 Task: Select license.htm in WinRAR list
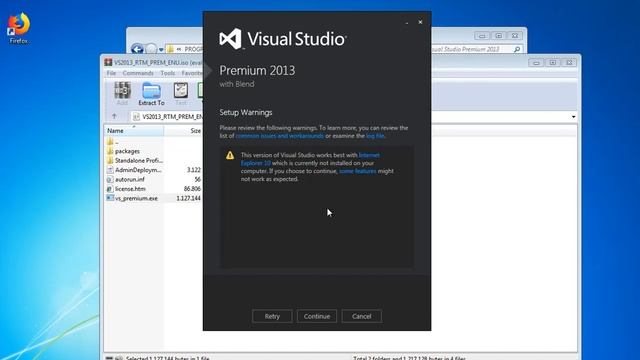126,189
